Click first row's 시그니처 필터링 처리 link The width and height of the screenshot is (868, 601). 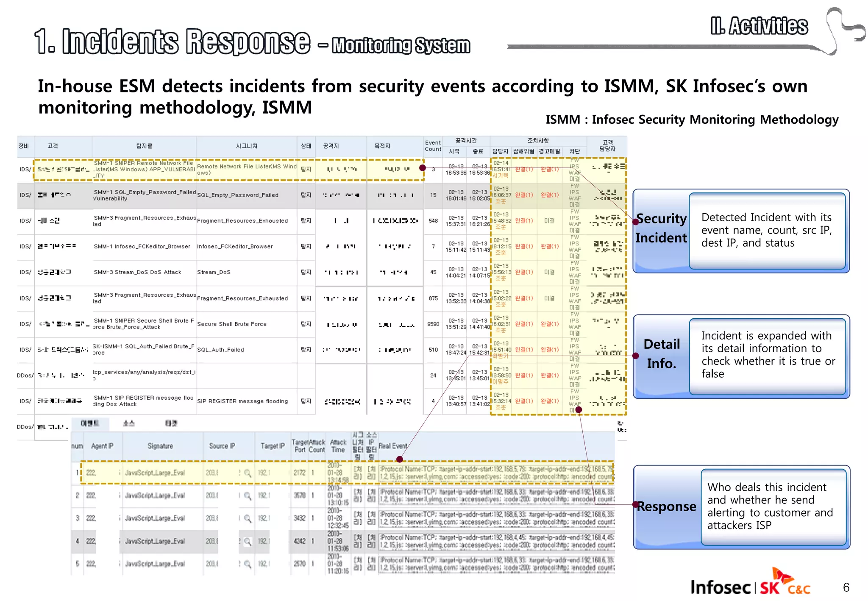pyautogui.click(x=358, y=473)
